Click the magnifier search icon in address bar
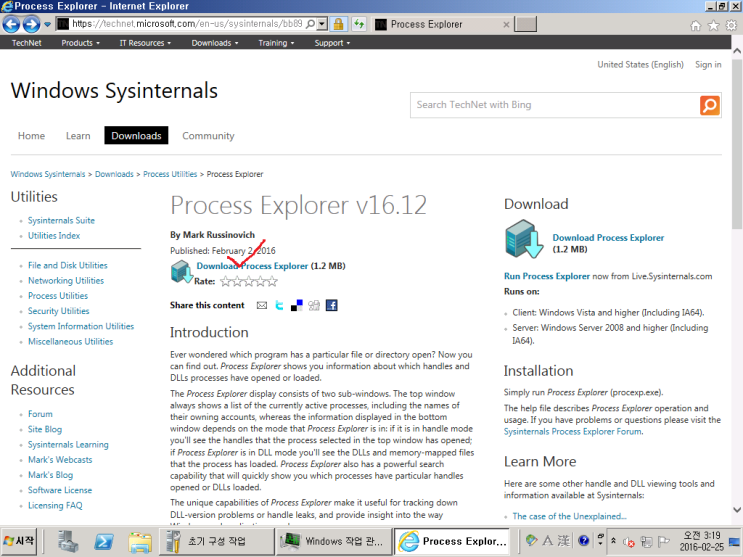This screenshot has width=743, height=557. [311, 24]
